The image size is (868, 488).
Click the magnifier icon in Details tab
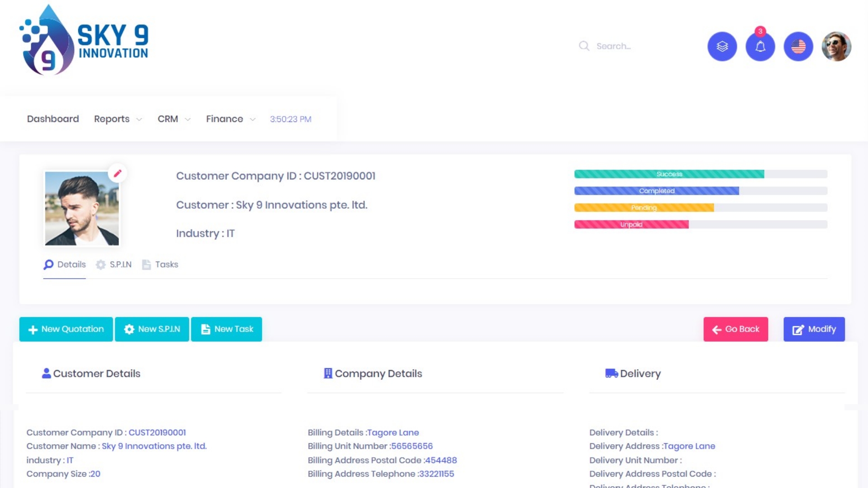point(48,265)
